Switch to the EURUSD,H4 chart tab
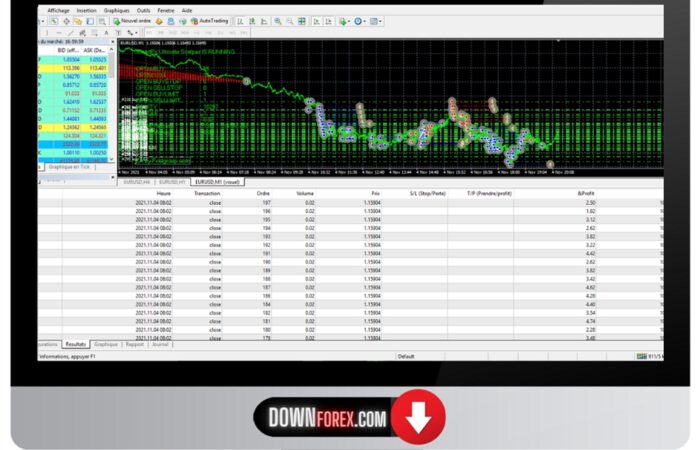This screenshot has width=700, height=450. pos(137,182)
